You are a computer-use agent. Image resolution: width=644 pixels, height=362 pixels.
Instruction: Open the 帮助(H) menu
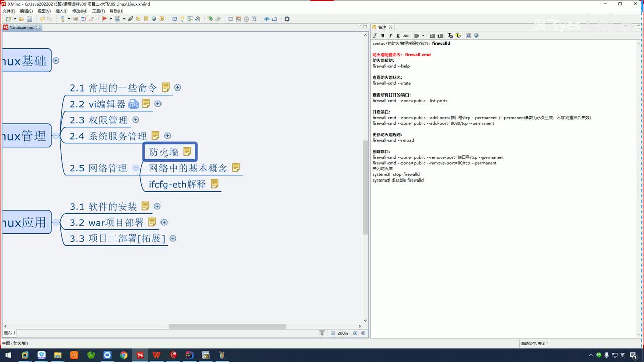[116, 11]
